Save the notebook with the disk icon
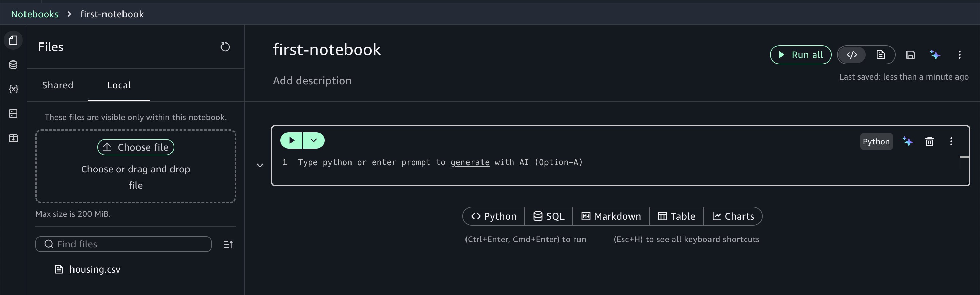Viewport: 980px width, 295px height. point(910,55)
